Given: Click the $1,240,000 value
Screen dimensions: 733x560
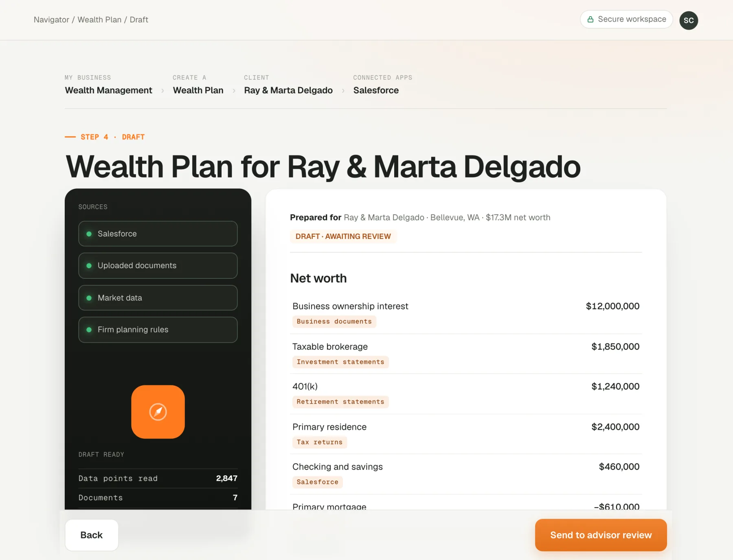Looking at the screenshot, I should (615, 387).
